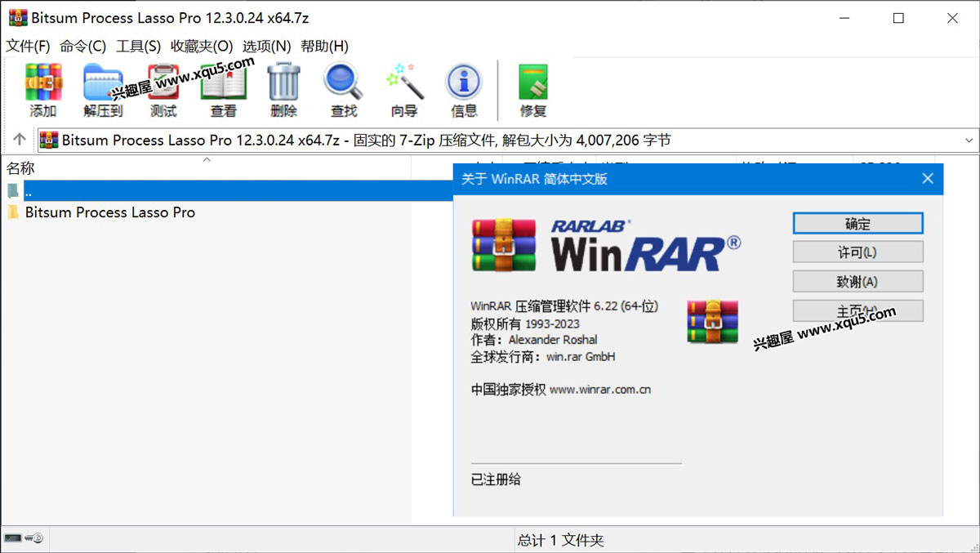
Task: Click the Extract To (解压到) toolbar icon
Action: click(x=103, y=91)
